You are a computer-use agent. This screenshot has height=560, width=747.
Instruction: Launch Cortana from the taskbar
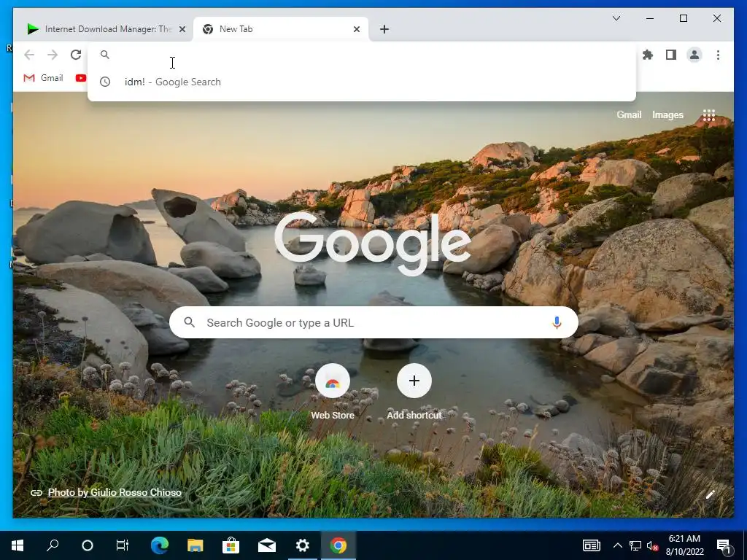(88, 545)
